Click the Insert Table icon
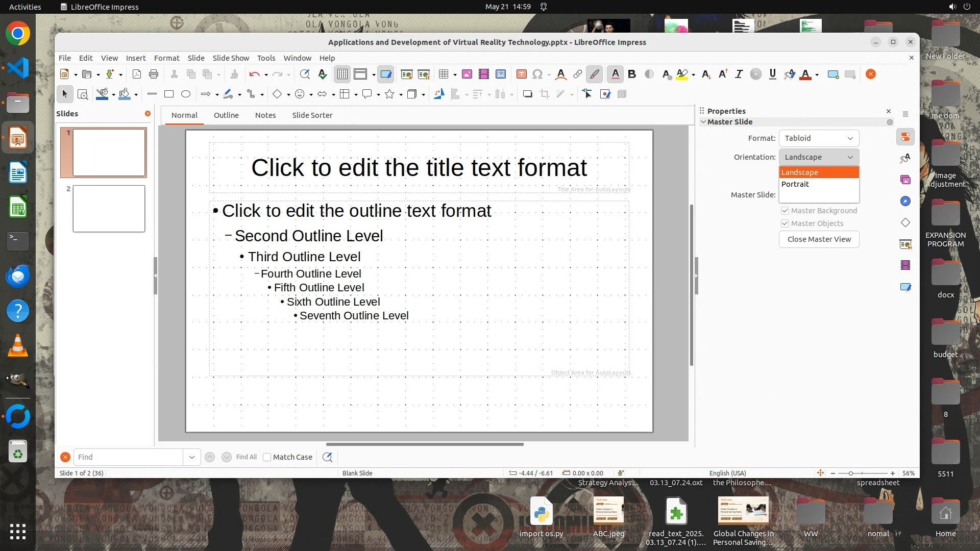The image size is (980, 551). pyautogui.click(x=443, y=74)
